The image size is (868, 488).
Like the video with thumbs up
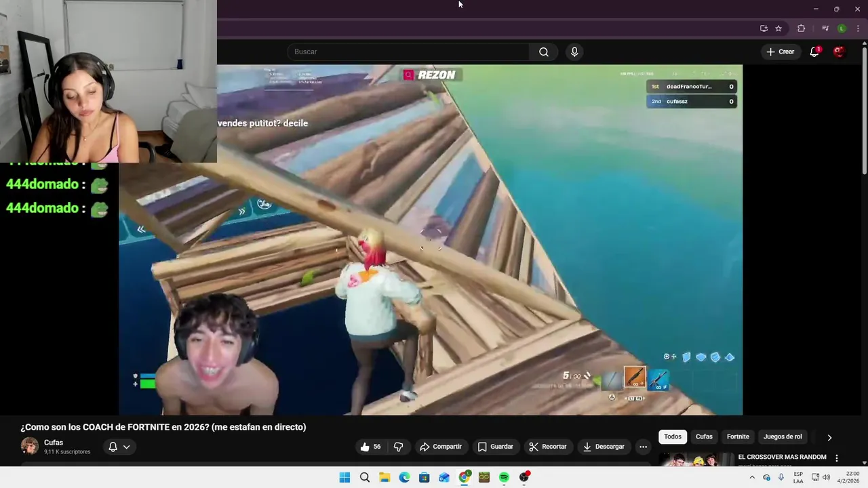pos(370,447)
